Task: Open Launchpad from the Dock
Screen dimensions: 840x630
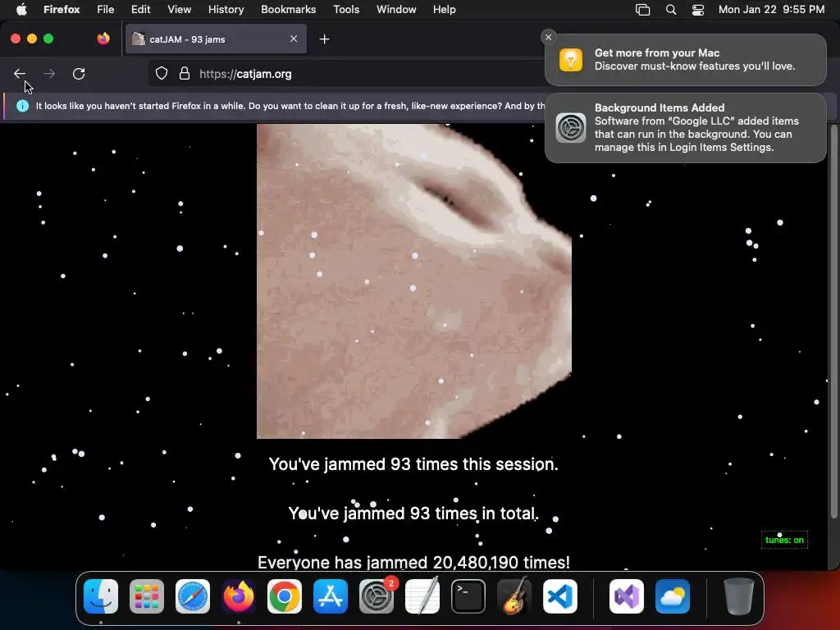Action: click(x=147, y=596)
